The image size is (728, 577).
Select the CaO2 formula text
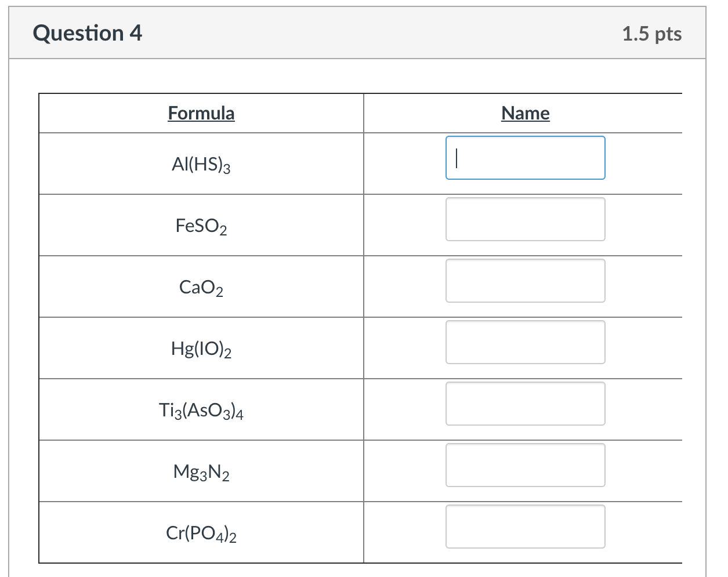[201, 288]
